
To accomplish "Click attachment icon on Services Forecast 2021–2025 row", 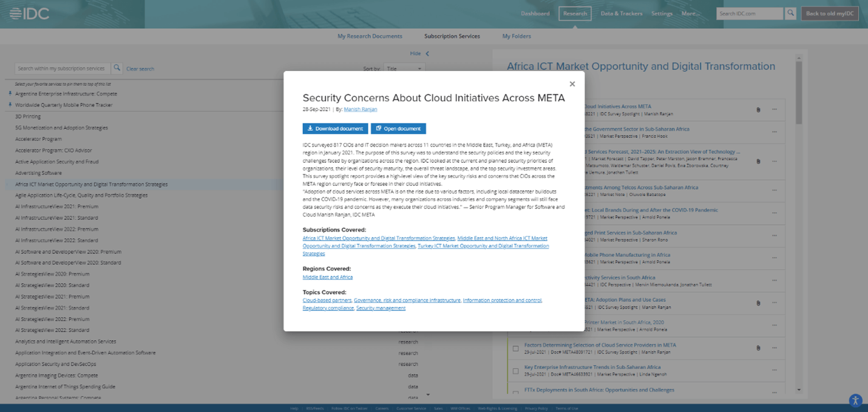I will pyautogui.click(x=758, y=161).
